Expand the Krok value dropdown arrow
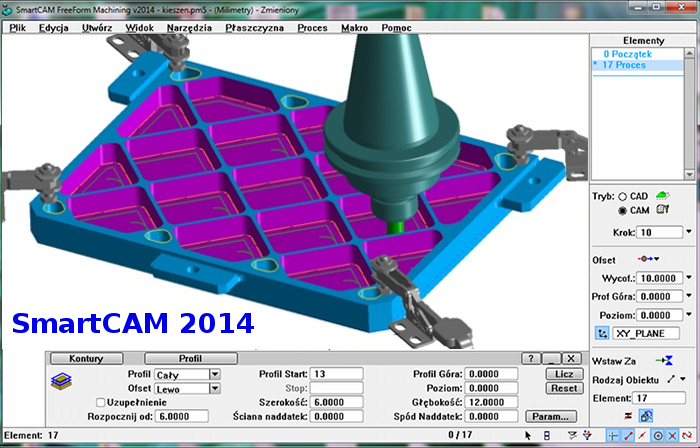This screenshot has width=700, height=448. pos(689,232)
